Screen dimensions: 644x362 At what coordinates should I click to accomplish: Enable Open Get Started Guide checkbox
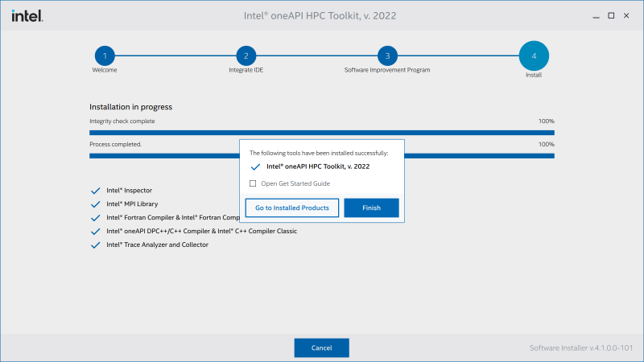coord(253,183)
